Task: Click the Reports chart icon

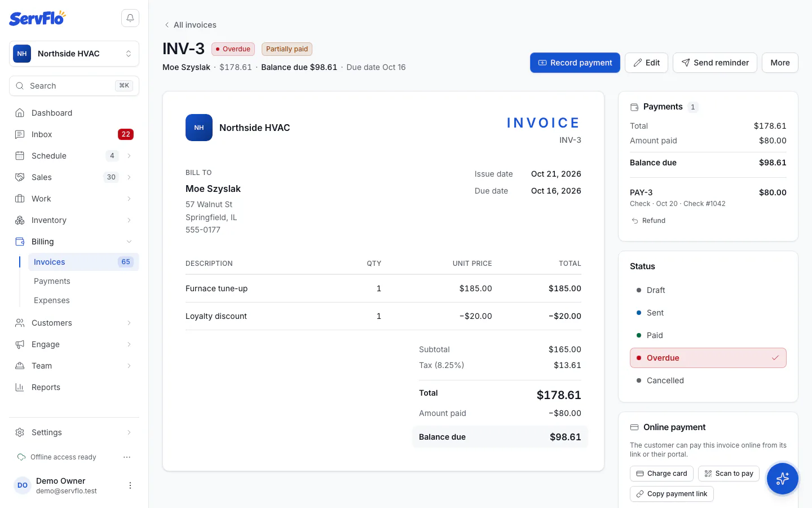Action: 20,387
